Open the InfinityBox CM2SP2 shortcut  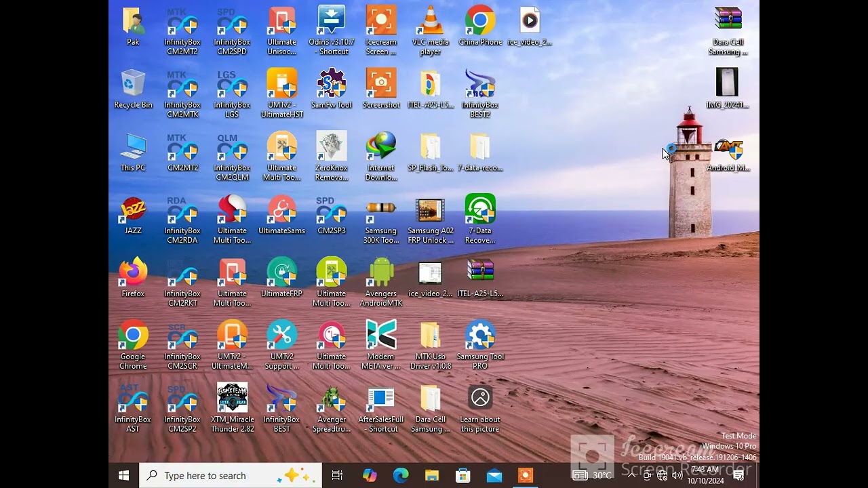click(182, 399)
